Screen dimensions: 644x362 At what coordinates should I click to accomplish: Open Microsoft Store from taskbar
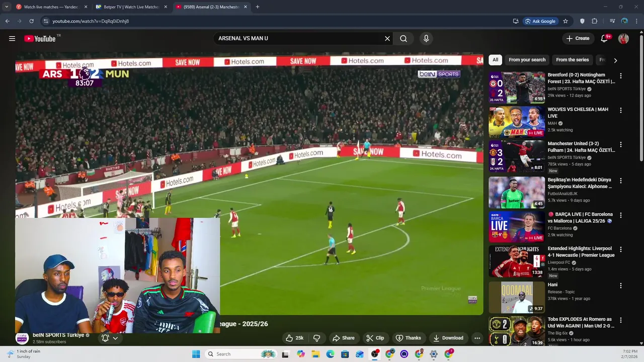tap(345, 354)
